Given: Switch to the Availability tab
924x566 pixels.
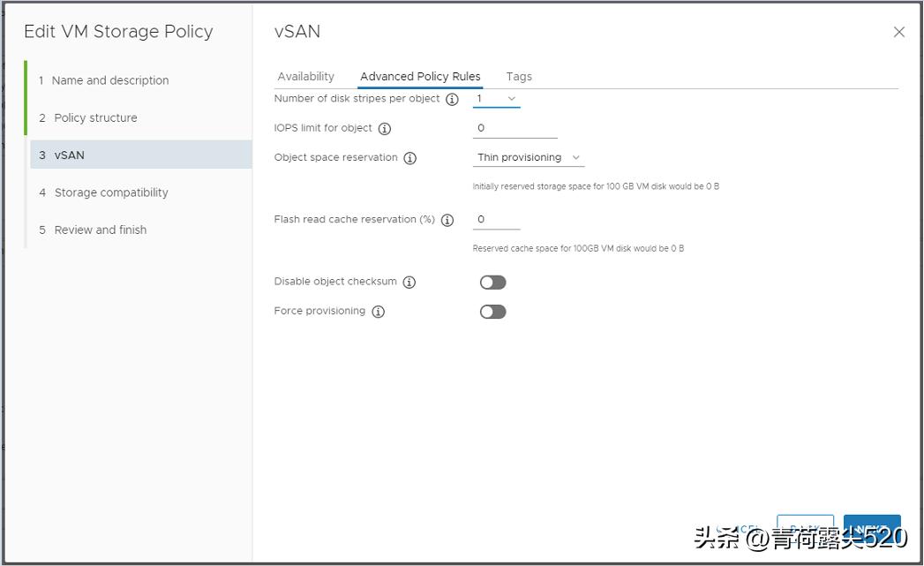Looking at the screenshot, I should (x=305, y=76).
